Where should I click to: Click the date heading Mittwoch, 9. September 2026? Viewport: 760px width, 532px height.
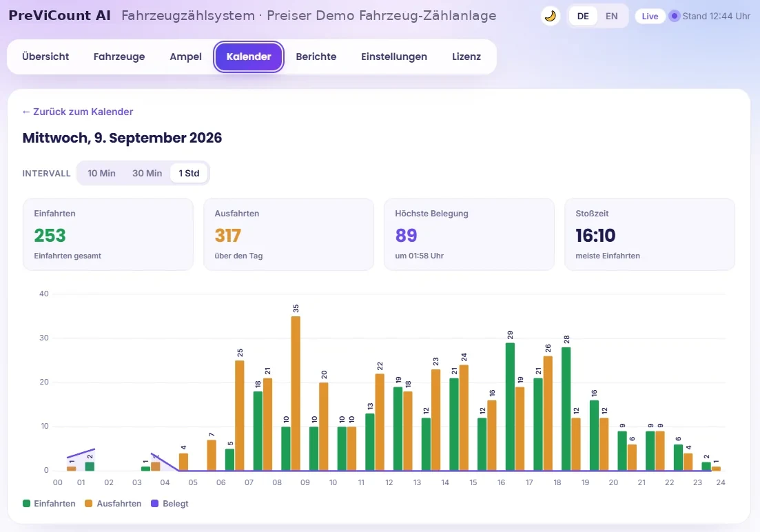(x=122, y=139)
